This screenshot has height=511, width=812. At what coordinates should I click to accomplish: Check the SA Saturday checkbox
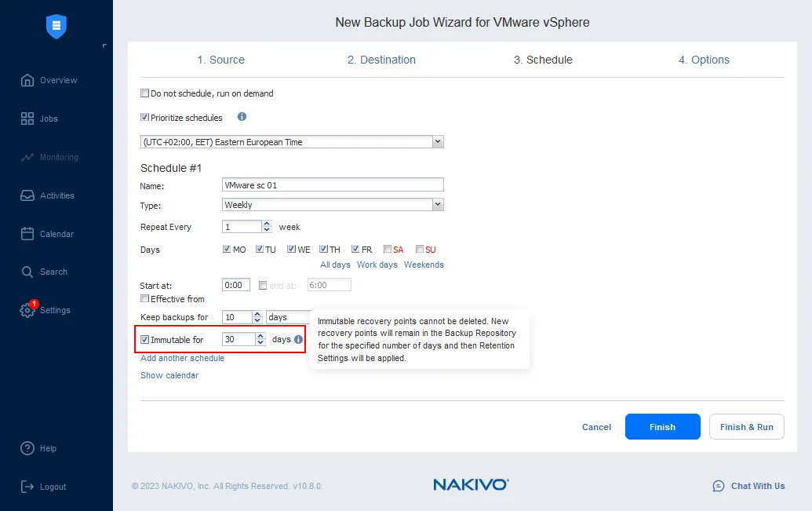388,250
